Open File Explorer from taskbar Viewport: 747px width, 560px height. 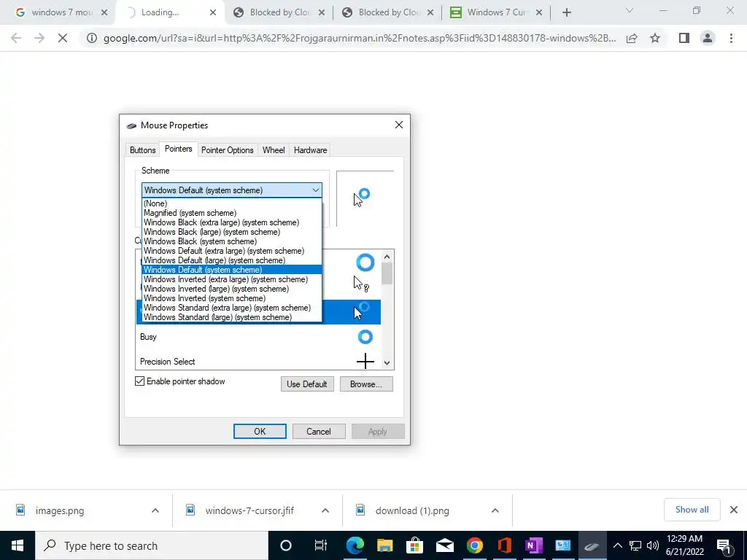pos(385,545)
